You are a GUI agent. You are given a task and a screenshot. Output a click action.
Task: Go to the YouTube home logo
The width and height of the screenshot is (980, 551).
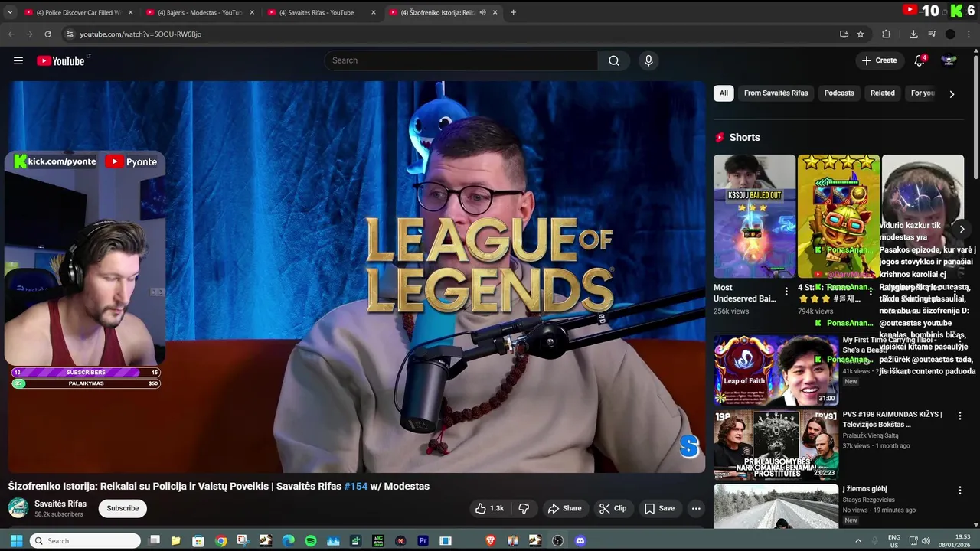point(61,60)
